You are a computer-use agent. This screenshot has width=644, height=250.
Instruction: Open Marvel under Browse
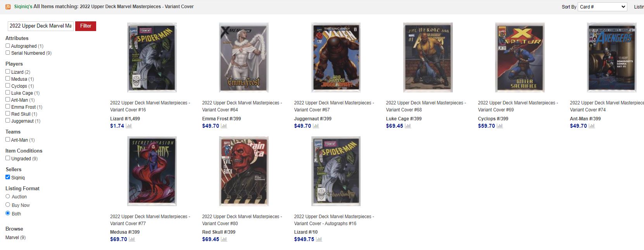(x=12, y=237)
